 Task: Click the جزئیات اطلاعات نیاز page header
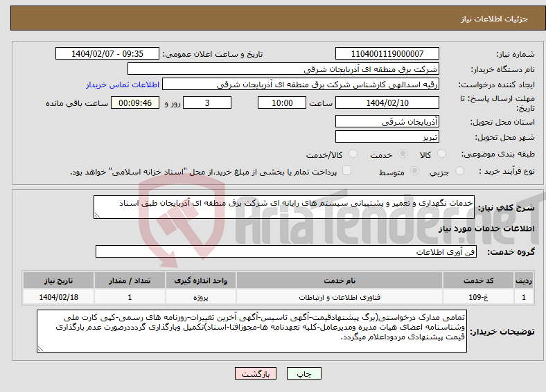(495, 19)
